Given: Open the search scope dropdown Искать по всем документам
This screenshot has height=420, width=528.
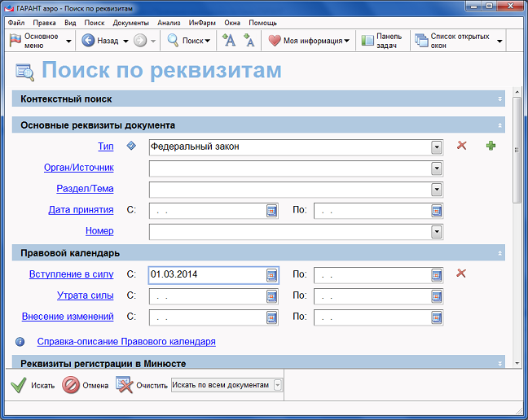Looking at the screenshot, I should pos(278,385).
